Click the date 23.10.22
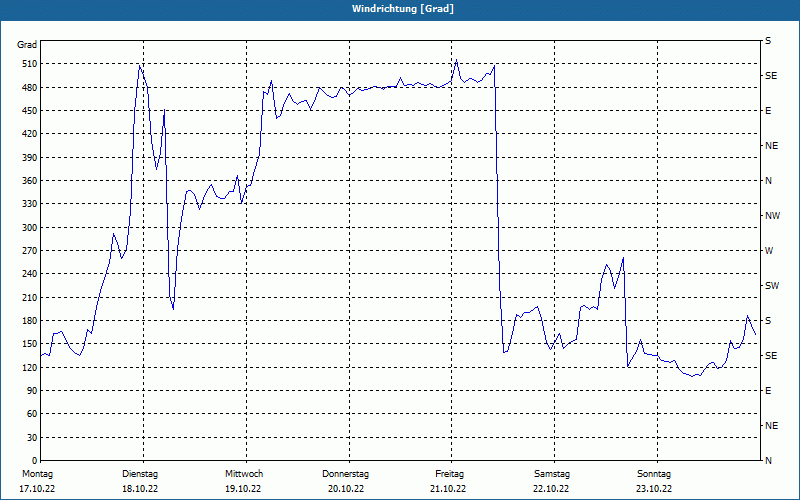800x500 pixels. [x=654, y=489]
